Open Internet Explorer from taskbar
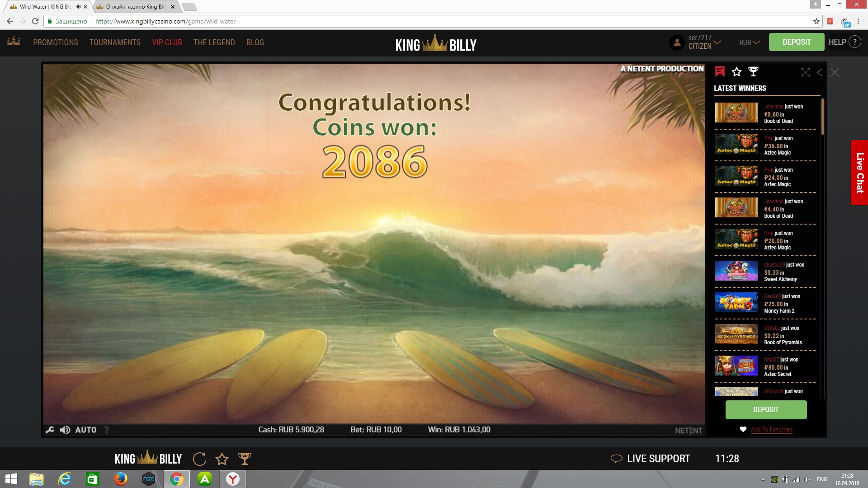868x488 pixels. click(x=65, y=479)
